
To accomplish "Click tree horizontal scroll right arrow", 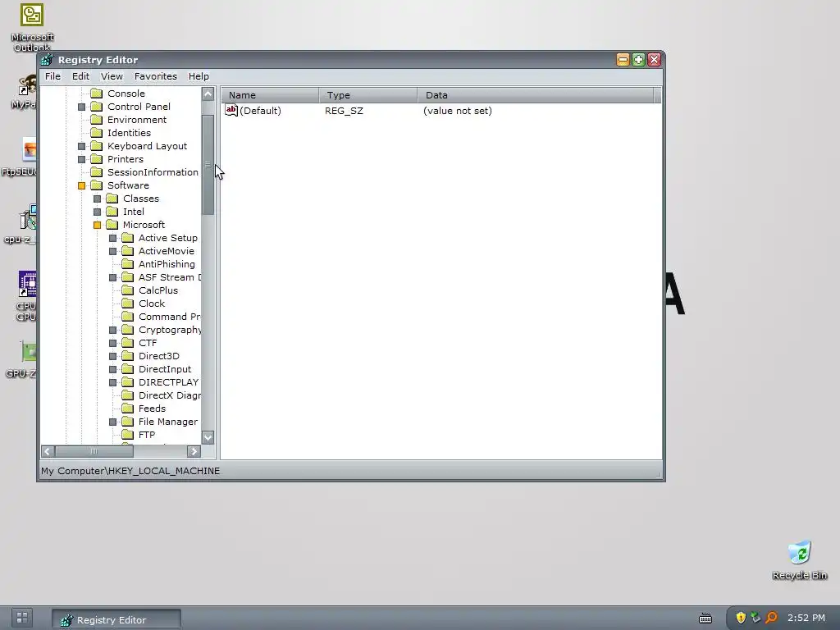I will 194,452.
